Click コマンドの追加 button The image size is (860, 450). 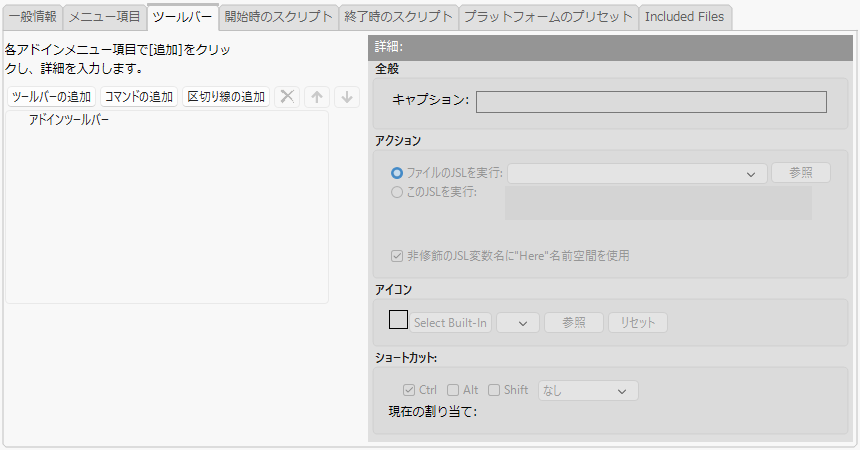[x=139, y=97]
